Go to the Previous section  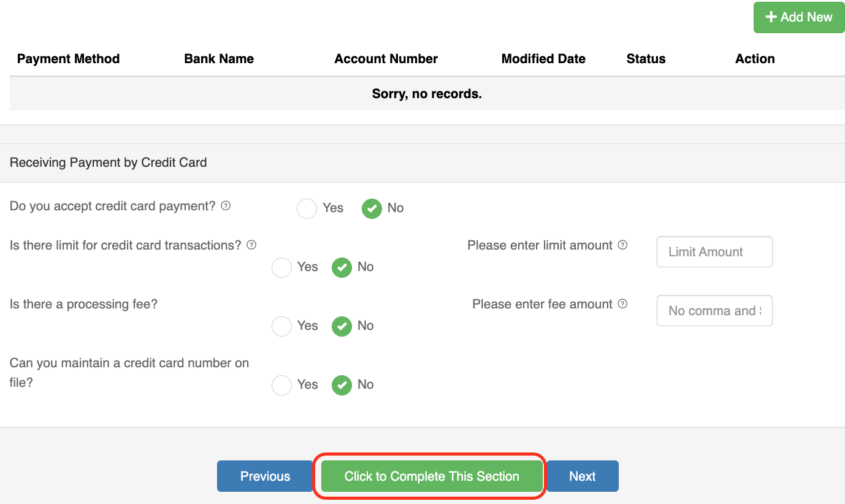(x=265, y=476)
